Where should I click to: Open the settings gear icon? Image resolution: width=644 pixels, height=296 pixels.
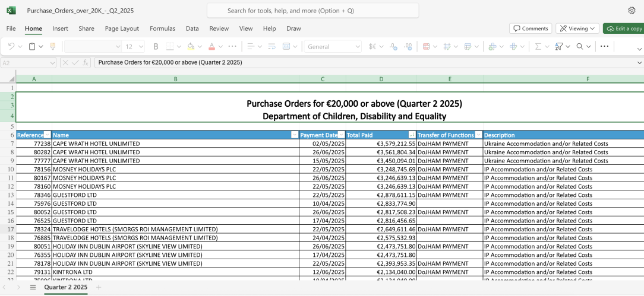coord(632,11)
